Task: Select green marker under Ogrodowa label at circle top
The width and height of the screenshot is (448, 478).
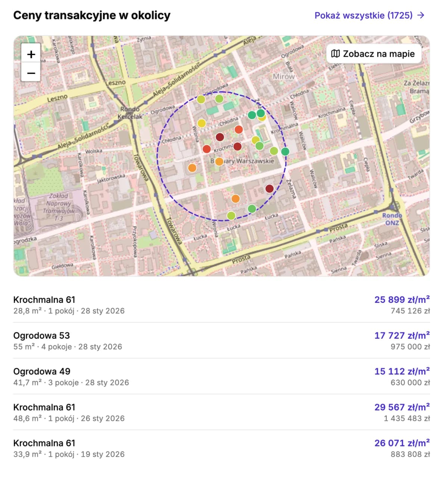Action: click(x=219, y=99)
